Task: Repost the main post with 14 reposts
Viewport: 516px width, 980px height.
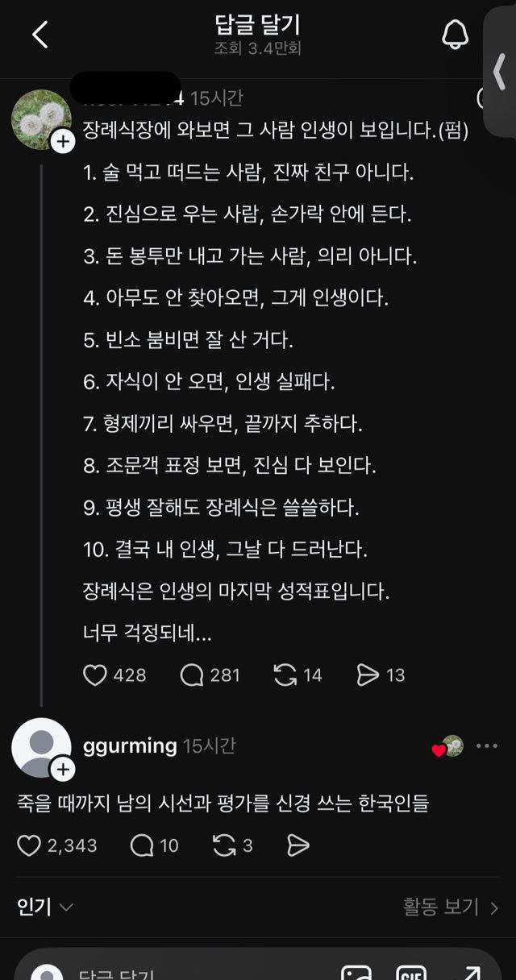Action: click(285, 675)
